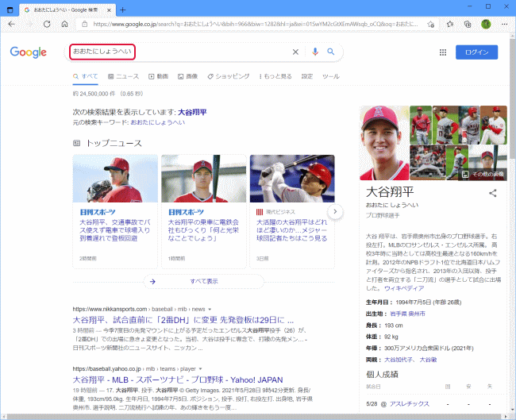Image resolution: width=516 pixels, height=420 pixels.
Task: Click the 現代ビジネス source icon
Action: click(x=260, y=212)
